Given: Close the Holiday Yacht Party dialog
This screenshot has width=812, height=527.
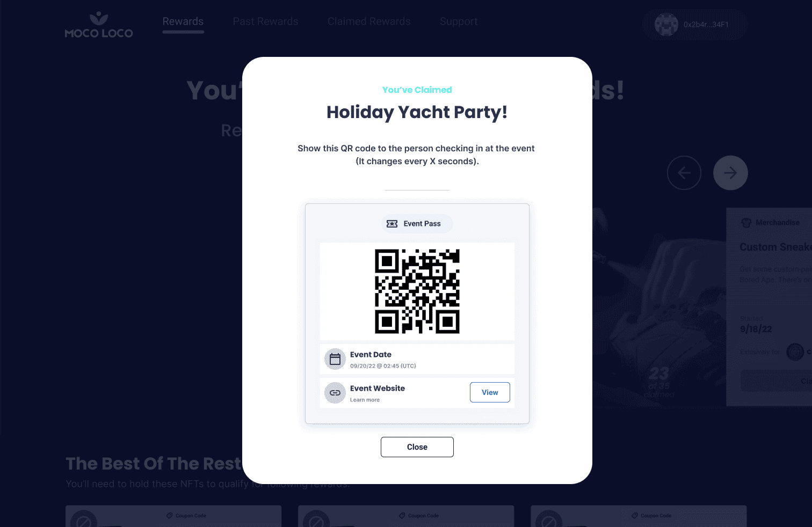Looking at the screenshot, I should pyautogui.click(x=417, y=447).
